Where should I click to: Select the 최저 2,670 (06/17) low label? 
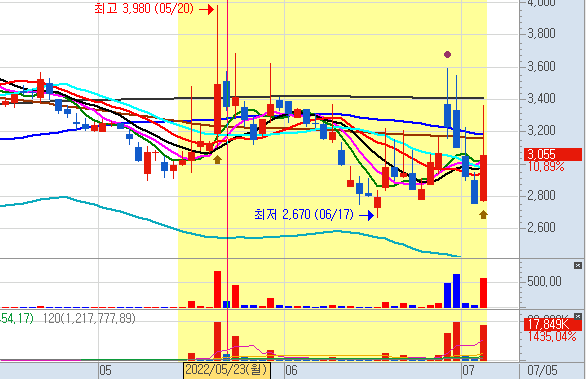[x=304, y=215]
